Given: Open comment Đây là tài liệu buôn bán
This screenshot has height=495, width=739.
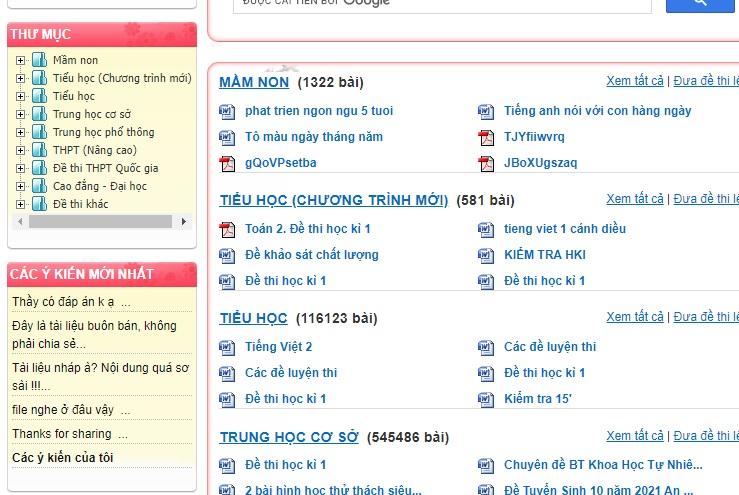Looking at the screenshot, I should (94, 335).
